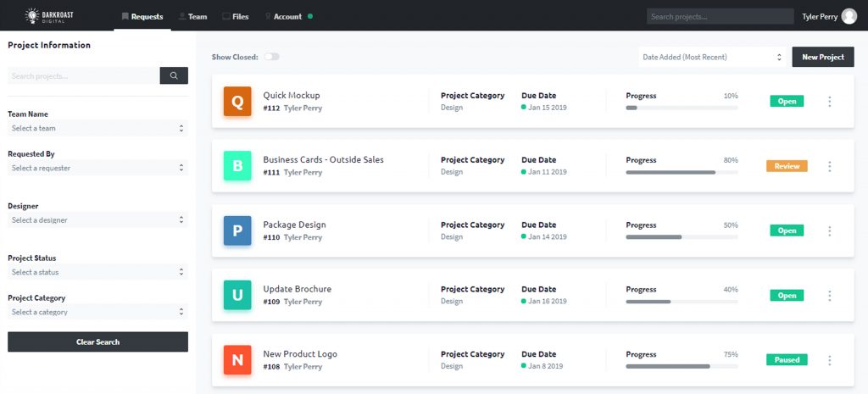Click the Jan 16 2019 due date

click(548, 302)
